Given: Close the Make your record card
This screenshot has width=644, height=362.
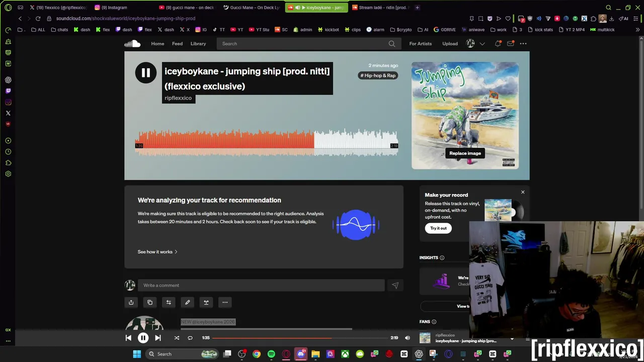Looking at the screenshot, I should (523, 192).
